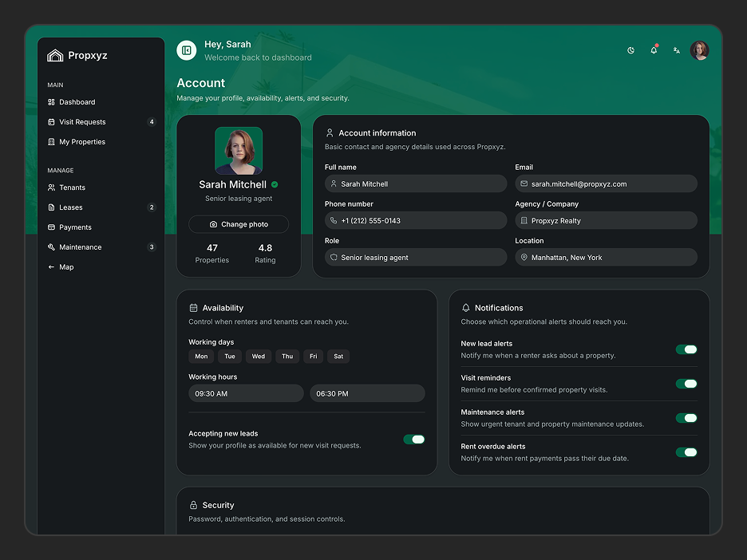Edit the Phone number field

416,220
